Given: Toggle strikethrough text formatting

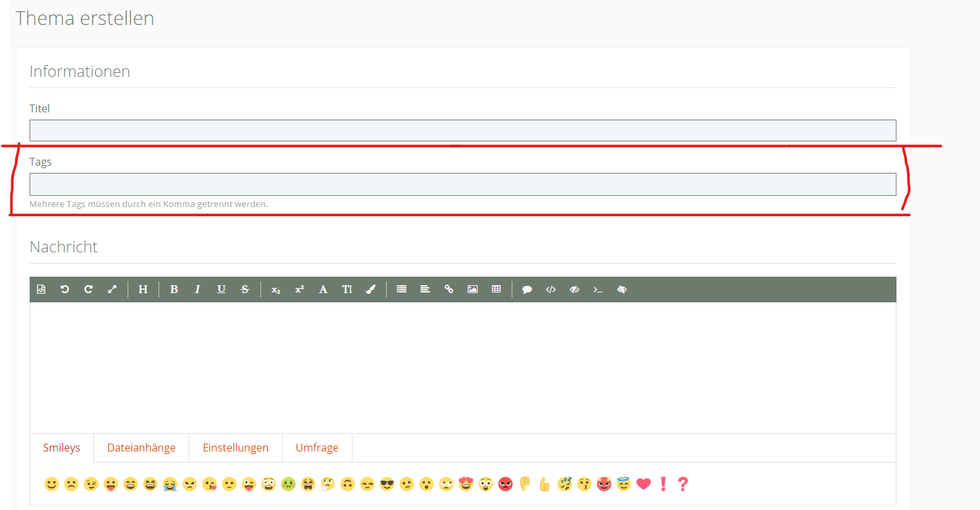Looking at the screenshot, I should [245, 289].
